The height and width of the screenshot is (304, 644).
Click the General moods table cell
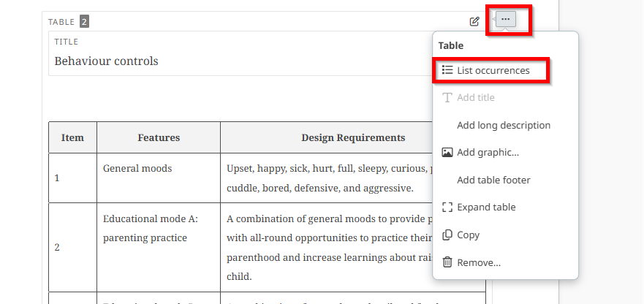point(137,169)
